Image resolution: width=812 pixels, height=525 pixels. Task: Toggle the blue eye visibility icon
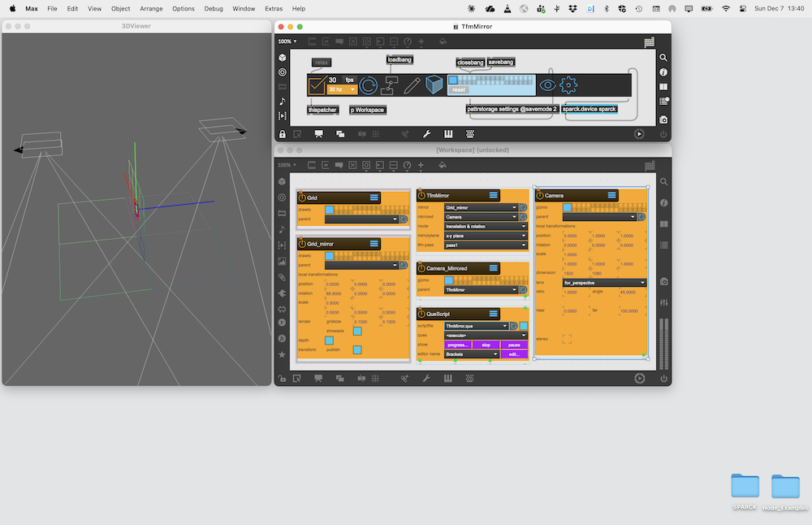tap(548, 85)
